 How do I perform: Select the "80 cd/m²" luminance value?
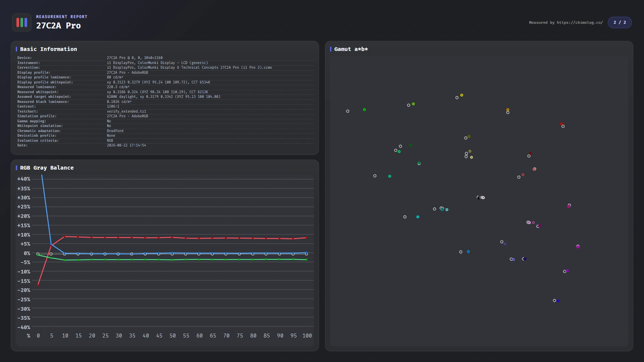[x=115, y=77]
